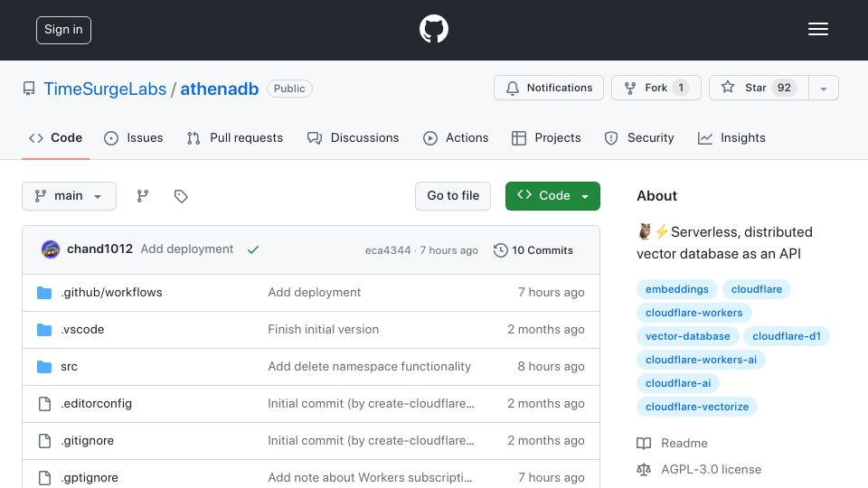
Task: Click '8 hours ago' on src row
Action: click(x=551, y=366)
